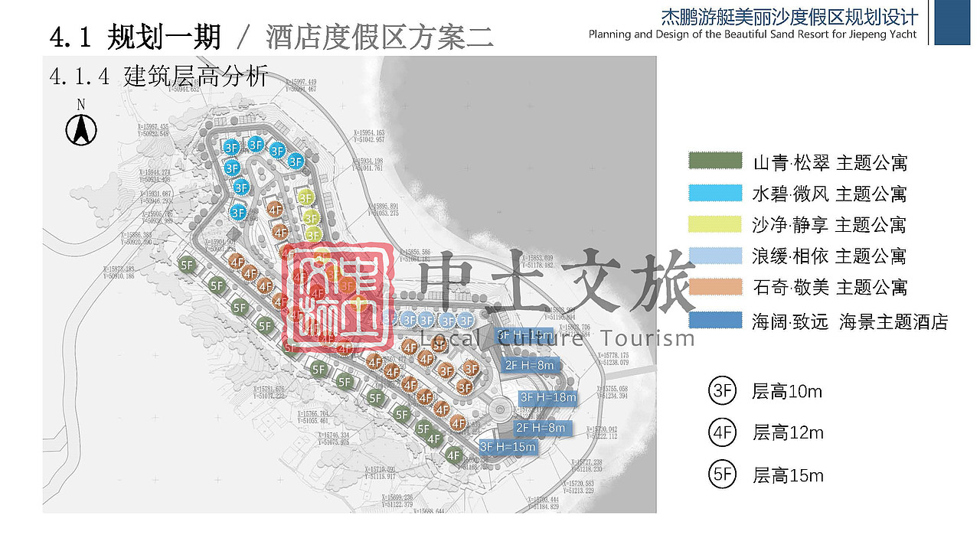Screen dimensions: 980x551
Task: Click the text 浪缓·相依 主题公寓
Action: point(830,256)
